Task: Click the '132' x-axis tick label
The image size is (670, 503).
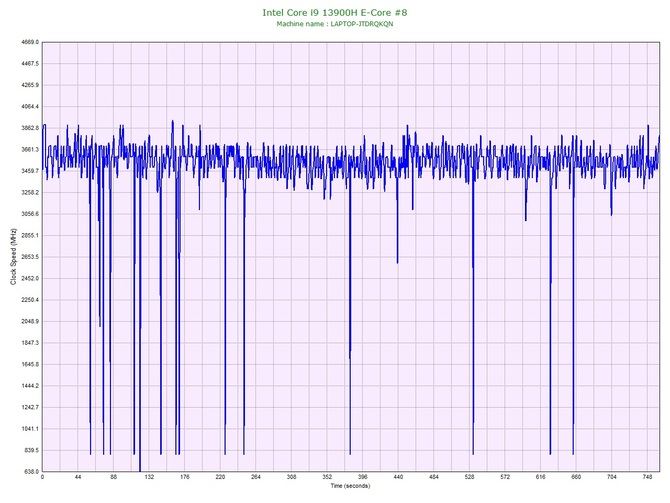Action: pyautogui.click(x=149, y=477)
